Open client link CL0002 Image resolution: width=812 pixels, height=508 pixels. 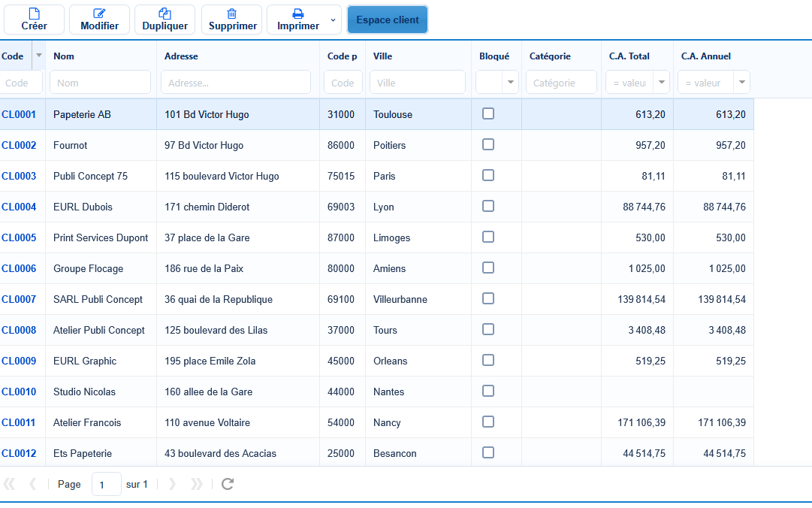coord(19,146)
